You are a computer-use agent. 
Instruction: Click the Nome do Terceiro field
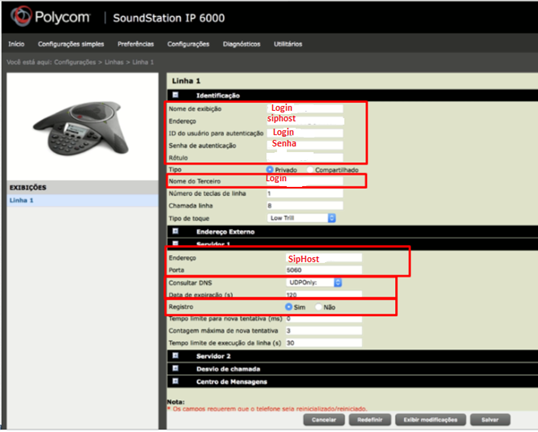[305, 181]
